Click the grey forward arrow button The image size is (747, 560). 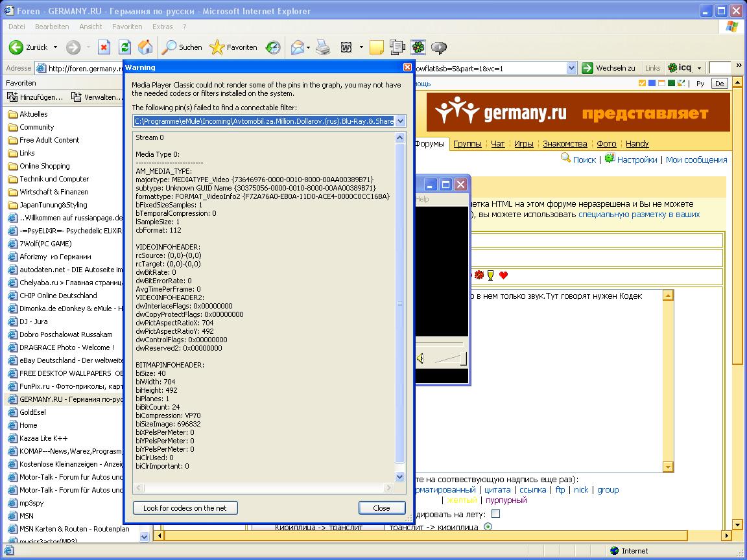[73, 47]
